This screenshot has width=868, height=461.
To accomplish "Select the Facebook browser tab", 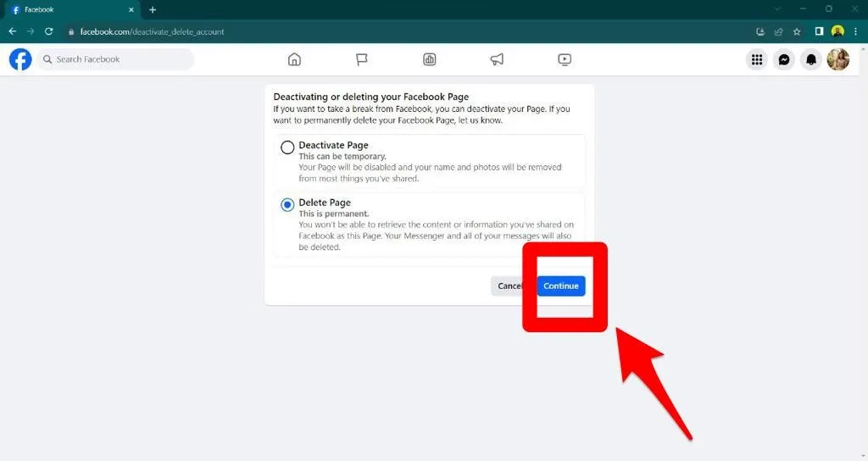I will tap(68, 9).
